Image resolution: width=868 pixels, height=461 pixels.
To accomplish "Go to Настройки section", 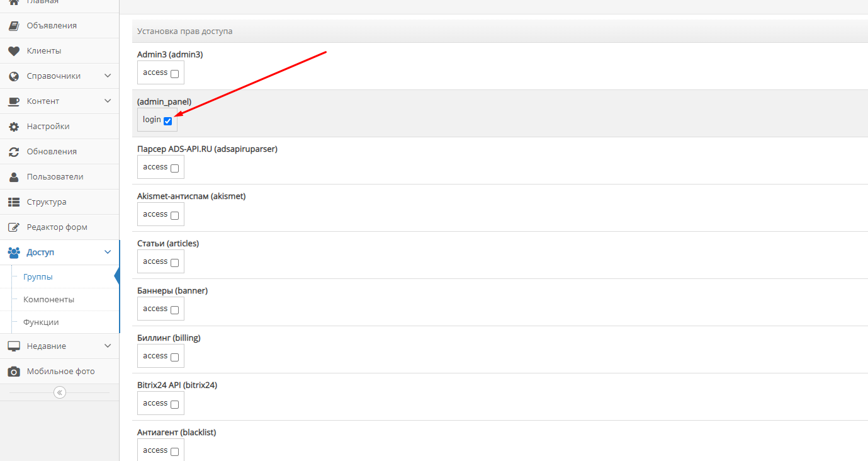I will pos(59,127).
